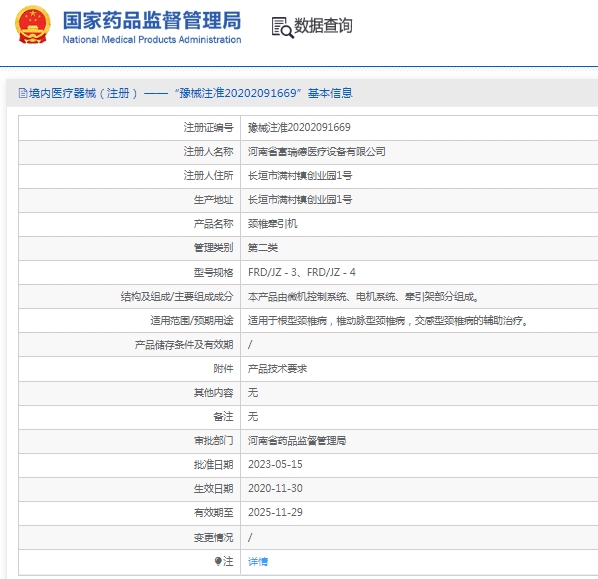Click the 审批部门 label
This screenshot has width=598, height=579.
pos(213,441)
